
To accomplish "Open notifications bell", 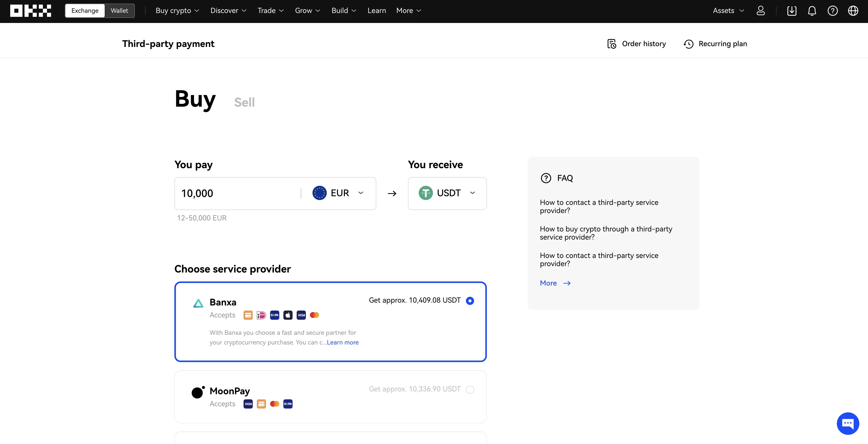I will tap(812, 11).
